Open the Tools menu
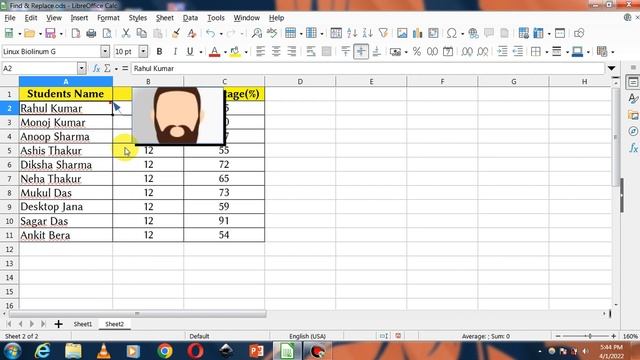This screenshot has height=360, width=640. point(216,18)
